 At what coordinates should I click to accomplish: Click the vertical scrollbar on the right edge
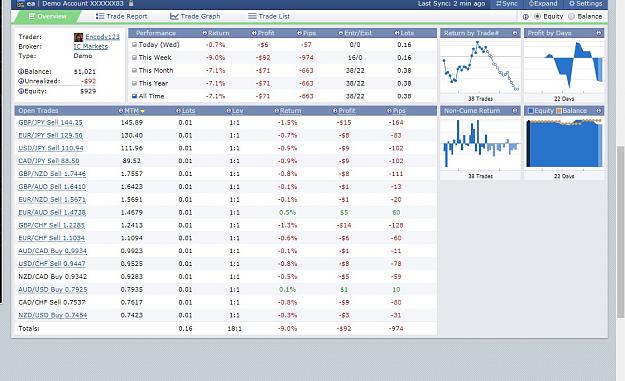pyautogui.click(x=620, y=231)
